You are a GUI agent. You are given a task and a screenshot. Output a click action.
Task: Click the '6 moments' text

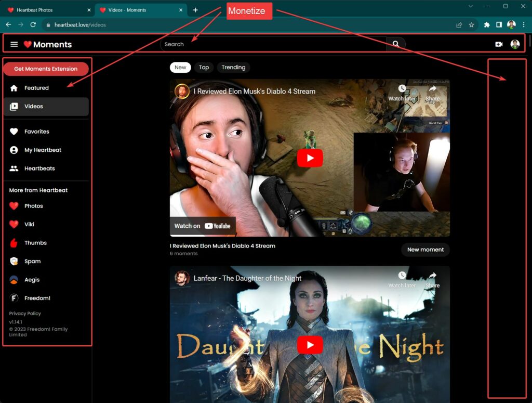[183, 254]
